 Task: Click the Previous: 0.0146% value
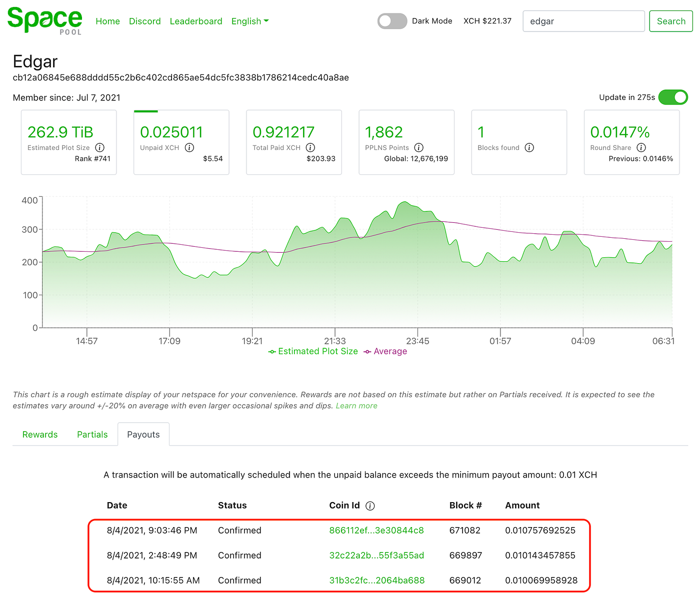click(x=641, y=158)
